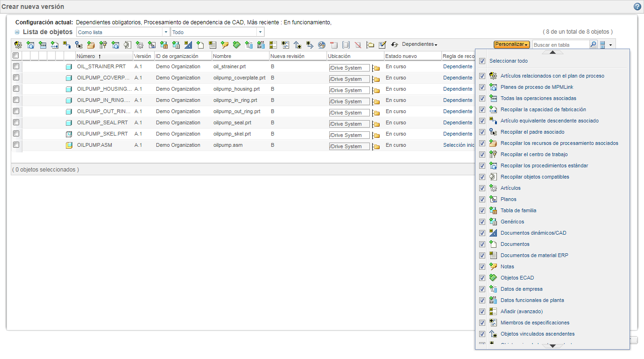Edit location field for OILPUMP_COVERPLATE row
The image size is (644, 359).
tap(349, 79)
